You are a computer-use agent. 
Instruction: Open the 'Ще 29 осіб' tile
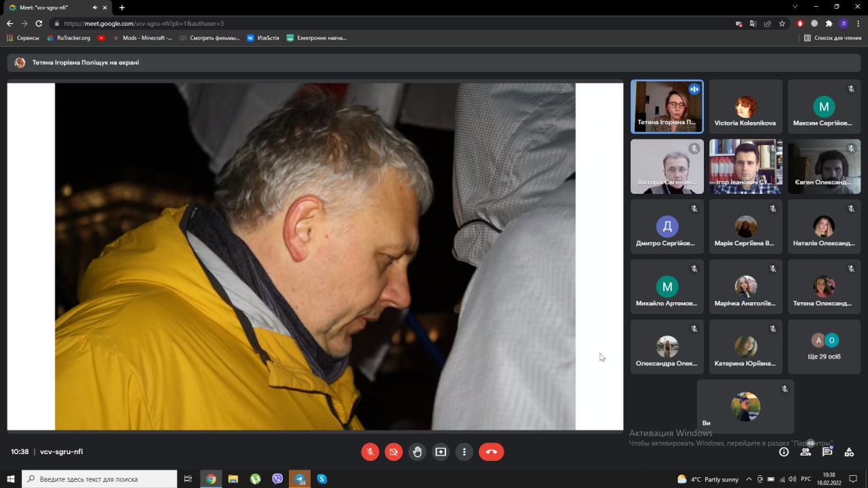coord(824,346)
